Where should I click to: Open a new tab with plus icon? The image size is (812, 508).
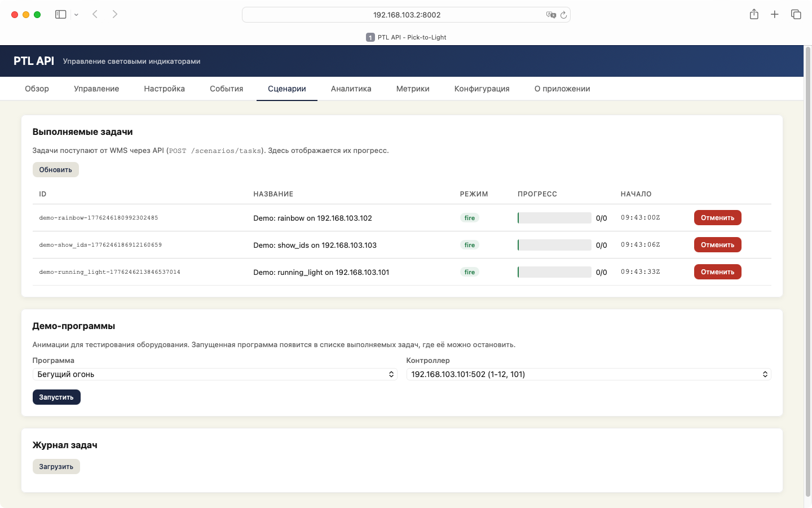click(775, 15)
